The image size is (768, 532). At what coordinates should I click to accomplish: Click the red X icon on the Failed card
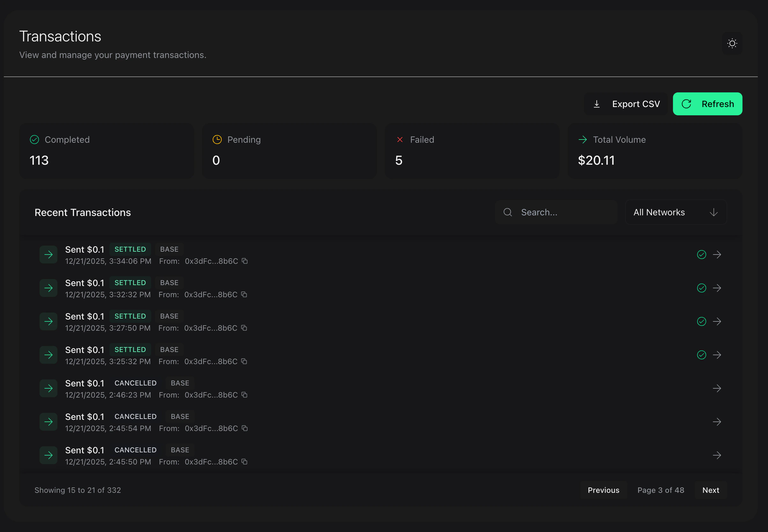400,139
